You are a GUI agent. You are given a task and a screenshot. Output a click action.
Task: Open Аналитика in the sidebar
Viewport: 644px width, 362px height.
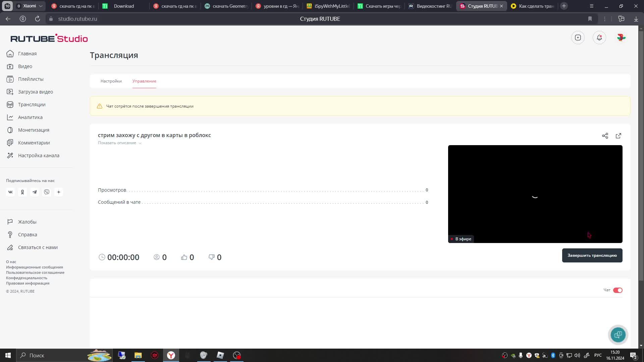[30, 117]
